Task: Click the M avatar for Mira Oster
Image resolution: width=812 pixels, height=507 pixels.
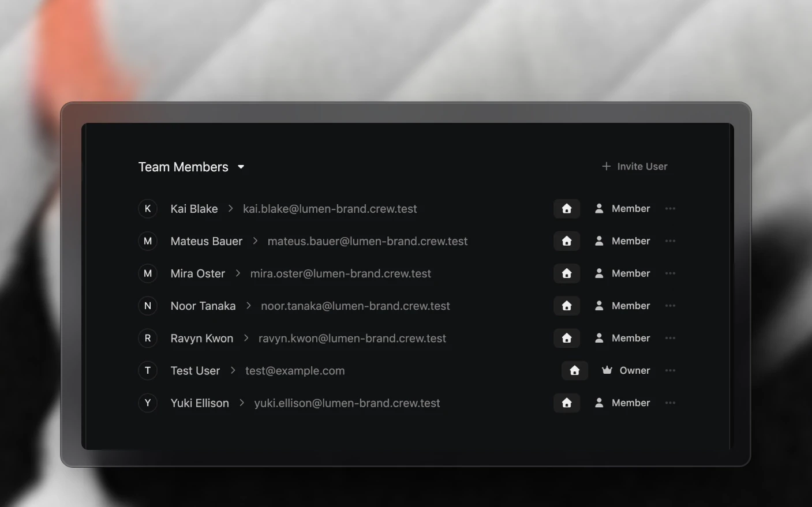Action: click(x=148, y=273)
